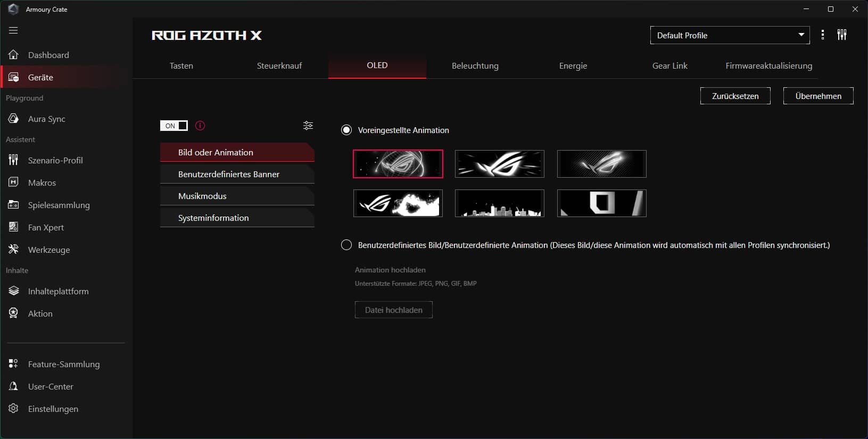Open Makros from the sidebar

pyautogui.click(x=42, y=183)
